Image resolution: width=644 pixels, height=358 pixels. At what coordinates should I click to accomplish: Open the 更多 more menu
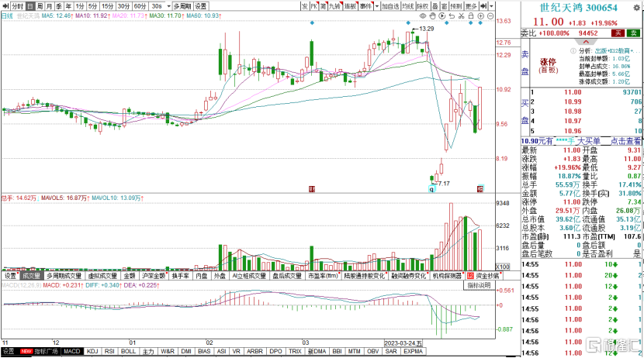[x=471, y=6]
